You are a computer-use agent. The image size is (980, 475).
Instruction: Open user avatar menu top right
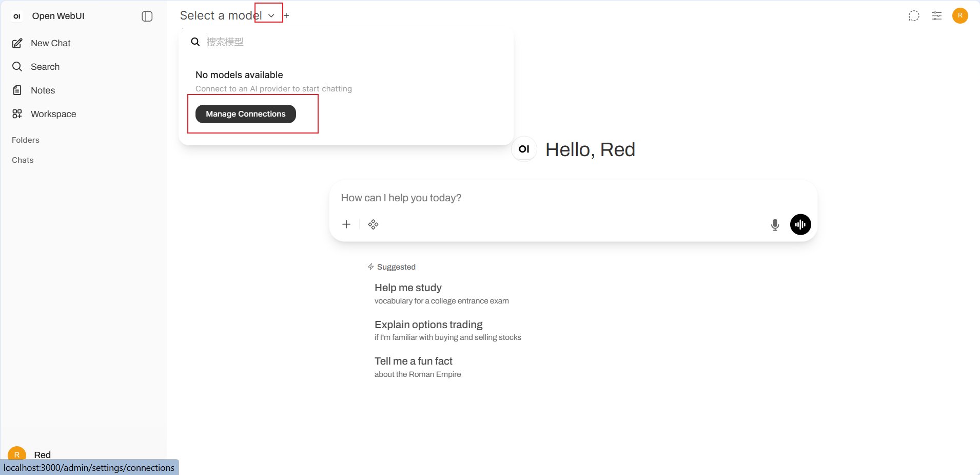click(960, 16)
